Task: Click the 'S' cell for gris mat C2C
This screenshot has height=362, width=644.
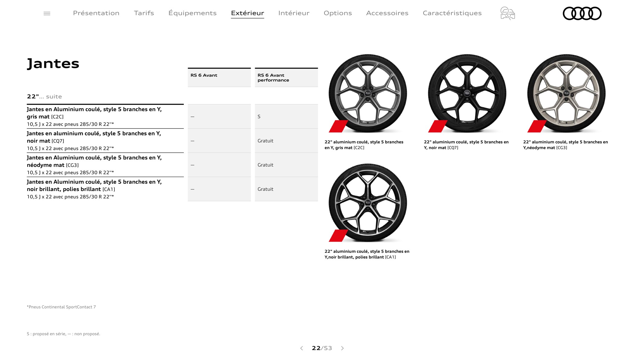Action: [x=286, y=116]
